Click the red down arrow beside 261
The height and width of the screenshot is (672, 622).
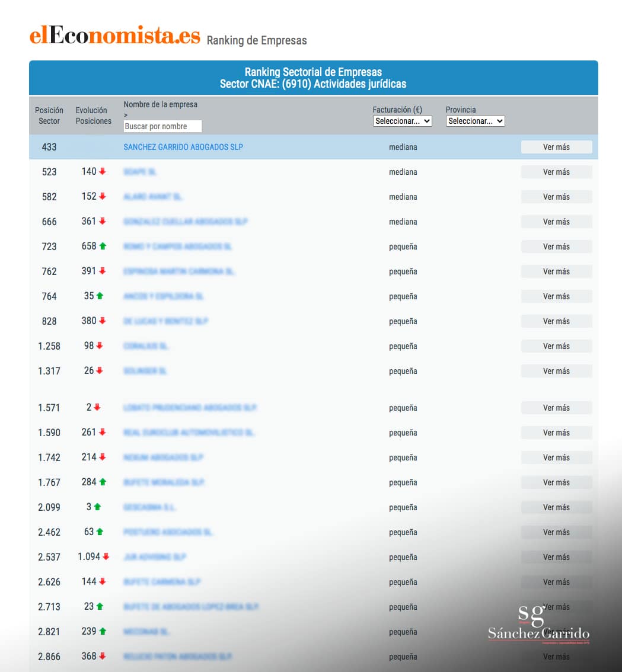coord(103,432)
